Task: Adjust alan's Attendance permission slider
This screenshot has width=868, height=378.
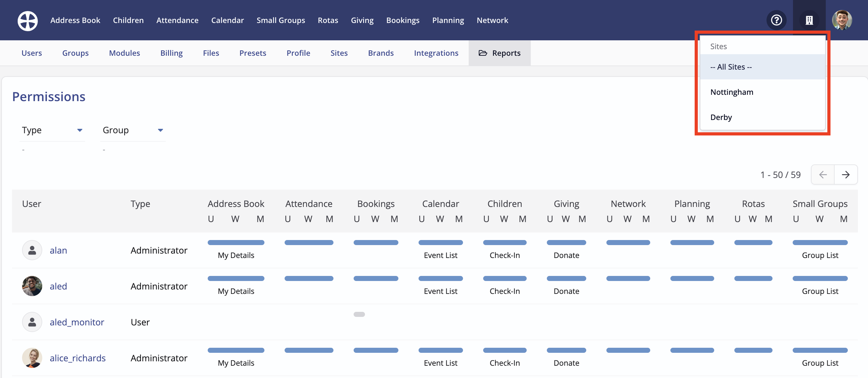Action: coord(309,242)
